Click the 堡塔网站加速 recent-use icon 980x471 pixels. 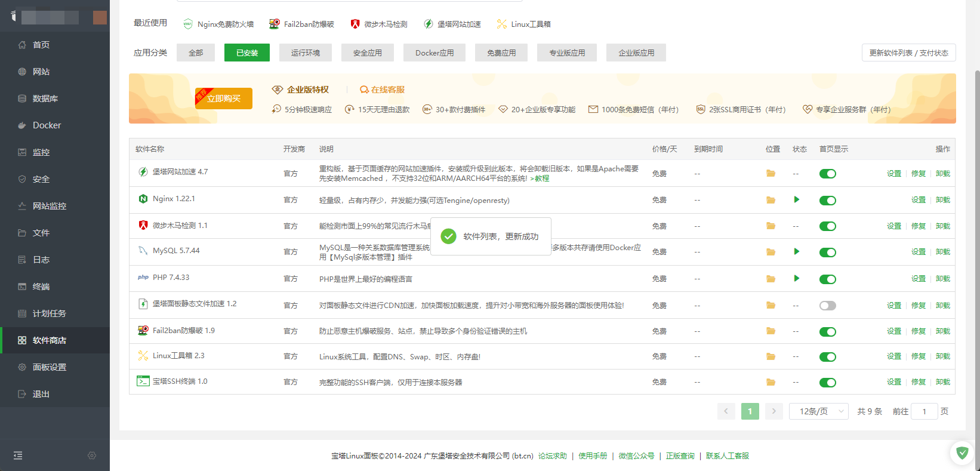(x=429, y=24)
